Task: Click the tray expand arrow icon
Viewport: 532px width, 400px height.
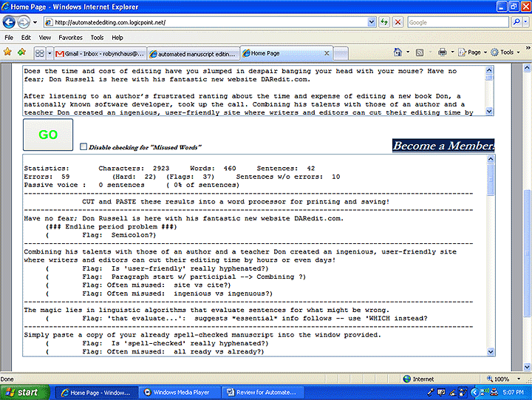Action: point(474,393)
